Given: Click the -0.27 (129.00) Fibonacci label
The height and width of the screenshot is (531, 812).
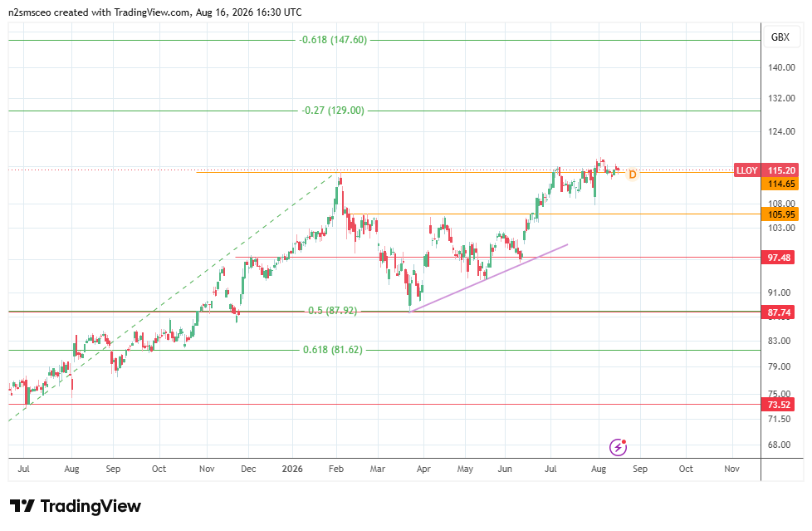Looking at the screenshot, I should pos(333,111).
